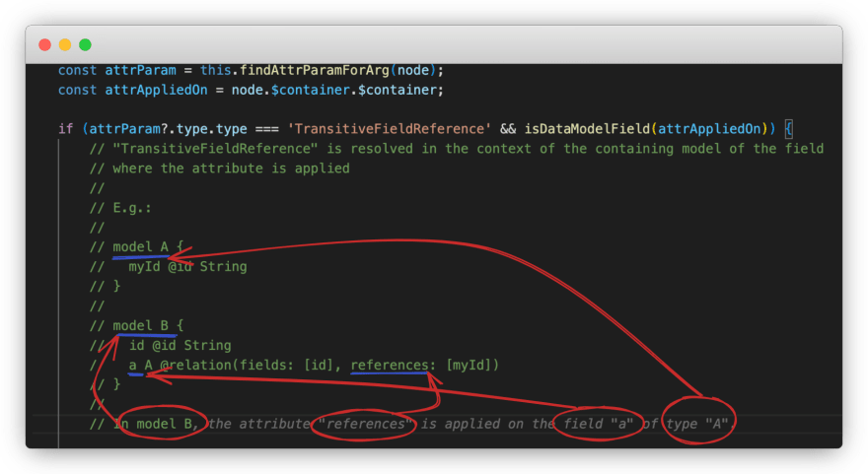Click the 'model B {' comment line
868x474 pixels.
[136, 325]
